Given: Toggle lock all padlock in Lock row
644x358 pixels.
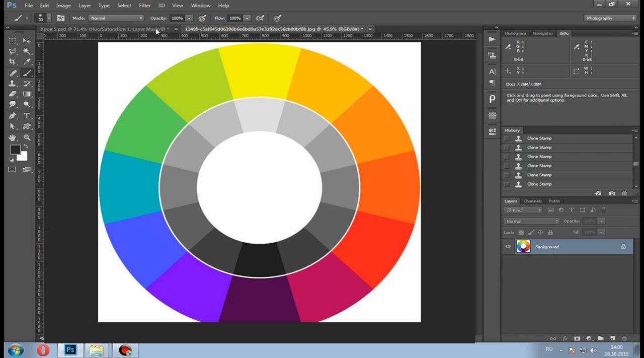Looking at the screenshot, I should coord(550,233).
